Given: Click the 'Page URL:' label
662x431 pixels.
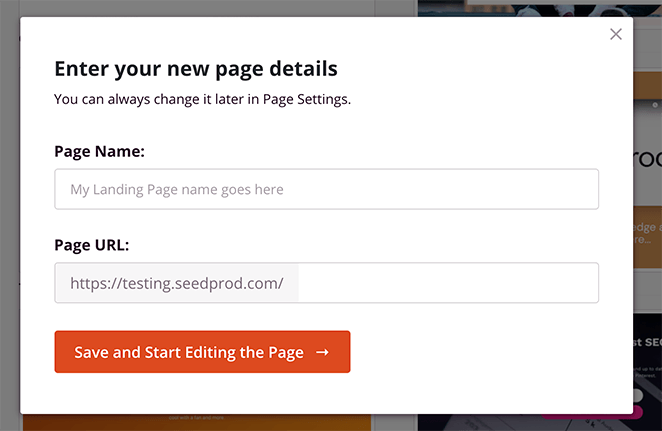Looking at the screenshot, I should [x=92, y=245].
